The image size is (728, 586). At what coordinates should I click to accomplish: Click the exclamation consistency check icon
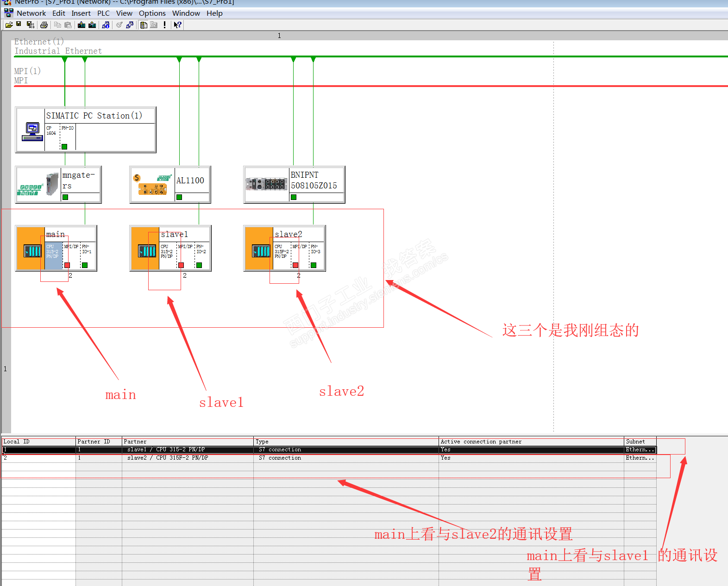pyautogui.click(x=164, y=25)
